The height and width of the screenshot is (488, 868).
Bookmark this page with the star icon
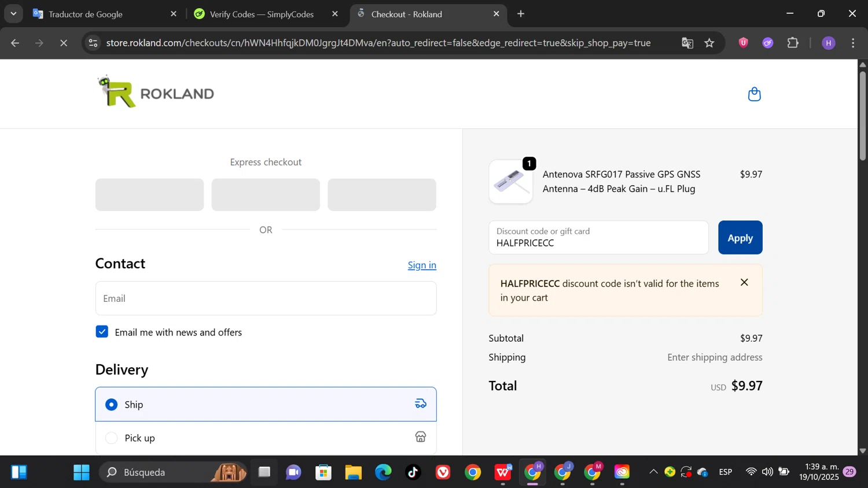(709, 43)
